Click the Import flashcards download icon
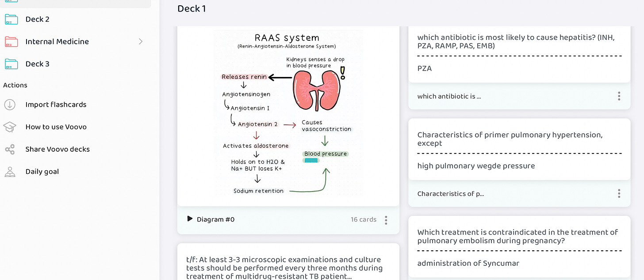The height and width of the screenshot is (280, 644). [x=10, y=104]
